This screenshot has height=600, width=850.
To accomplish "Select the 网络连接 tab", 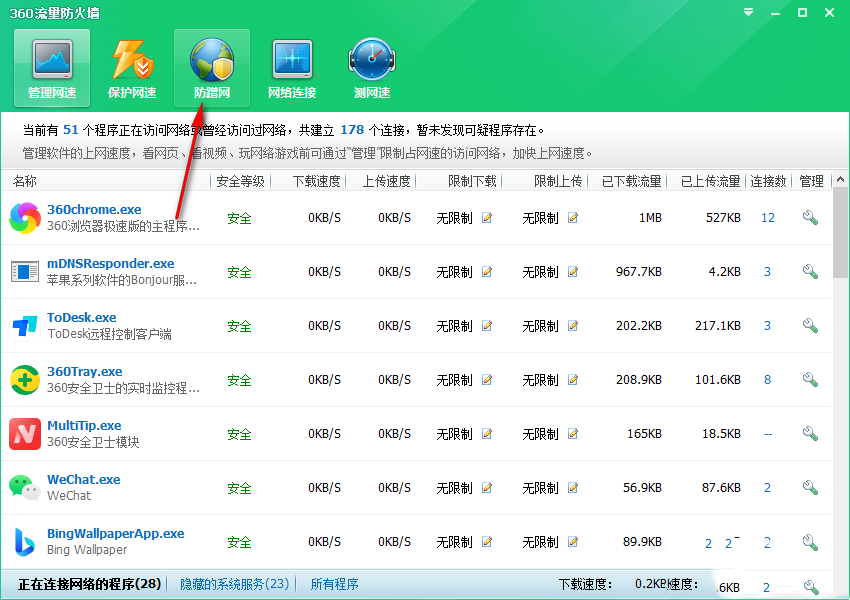I will coord(292,68).
